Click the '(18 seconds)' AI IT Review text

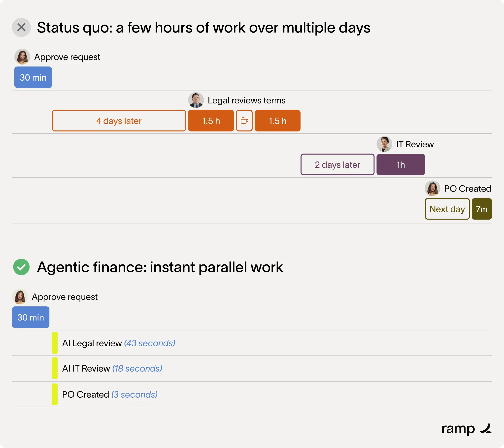[x=137, y=368]
